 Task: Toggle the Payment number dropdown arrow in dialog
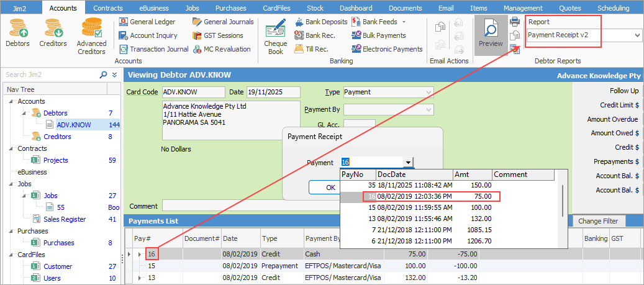point(408,163)
